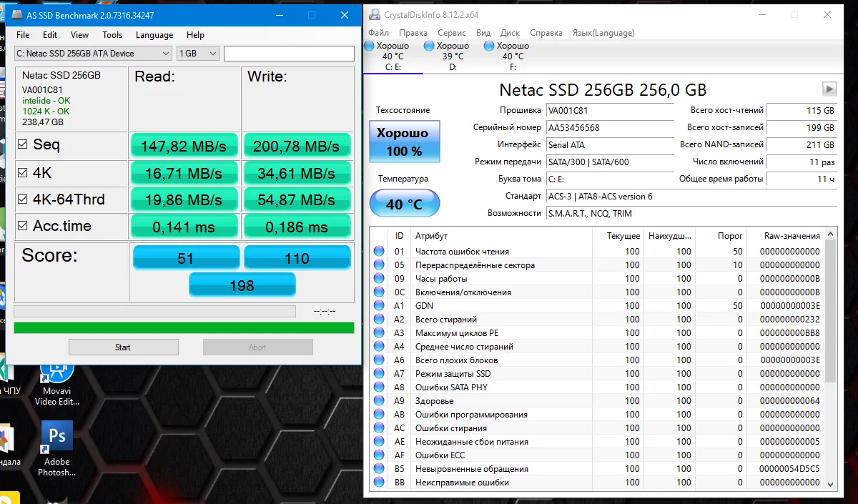
Task: Click status icon for attribute 0C row
Action: pos(379,292)
